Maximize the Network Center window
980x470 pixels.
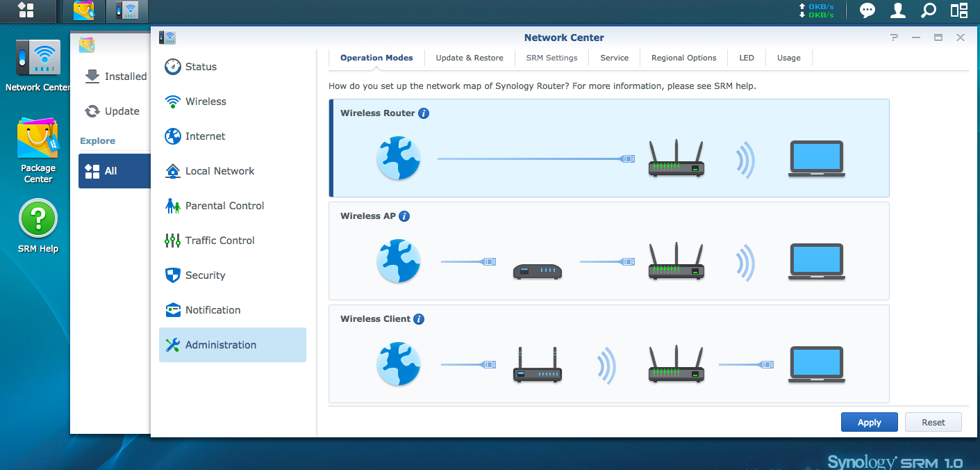938,38
